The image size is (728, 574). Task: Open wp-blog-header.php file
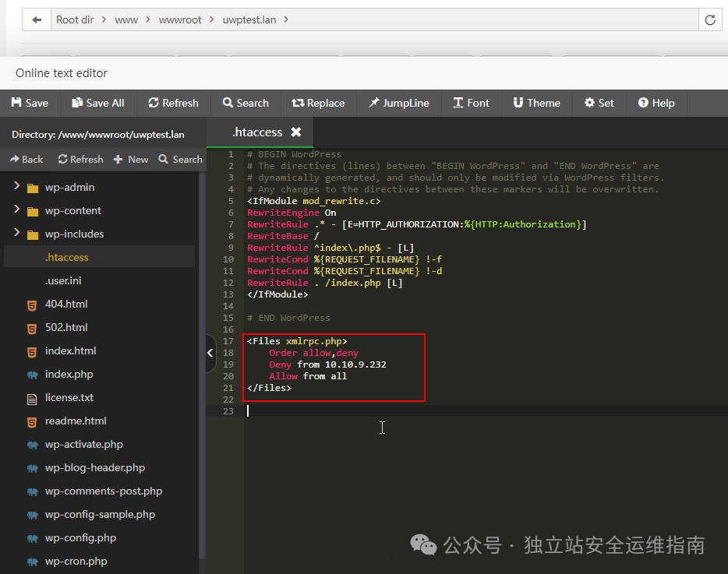[x=95, y=468]
